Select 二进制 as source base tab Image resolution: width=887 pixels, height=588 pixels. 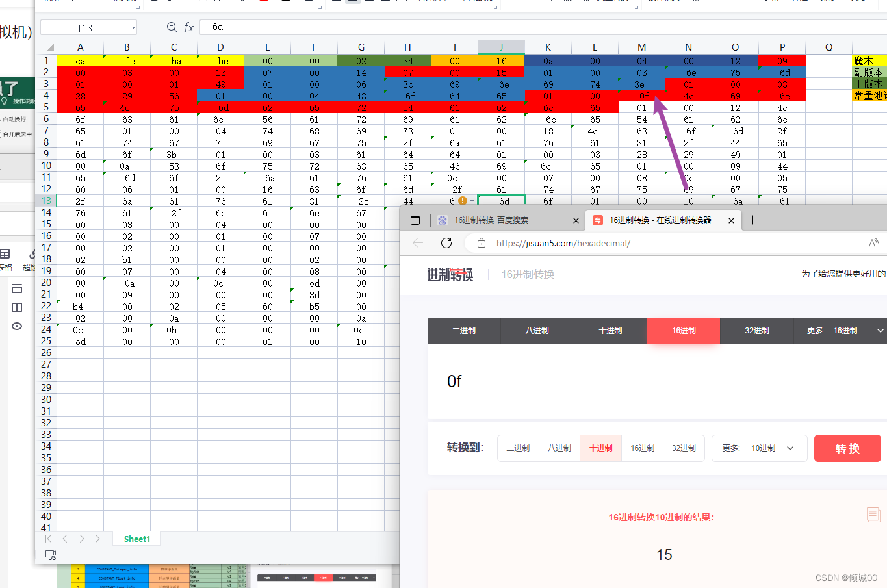coord(464,331)
